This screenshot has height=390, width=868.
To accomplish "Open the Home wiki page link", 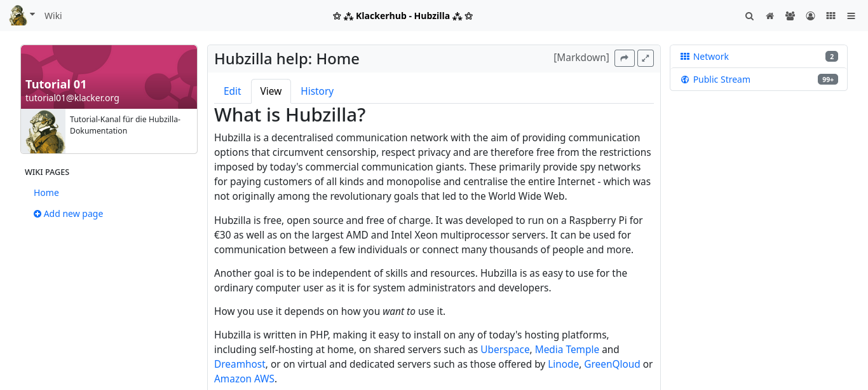I will coord(46,192).
